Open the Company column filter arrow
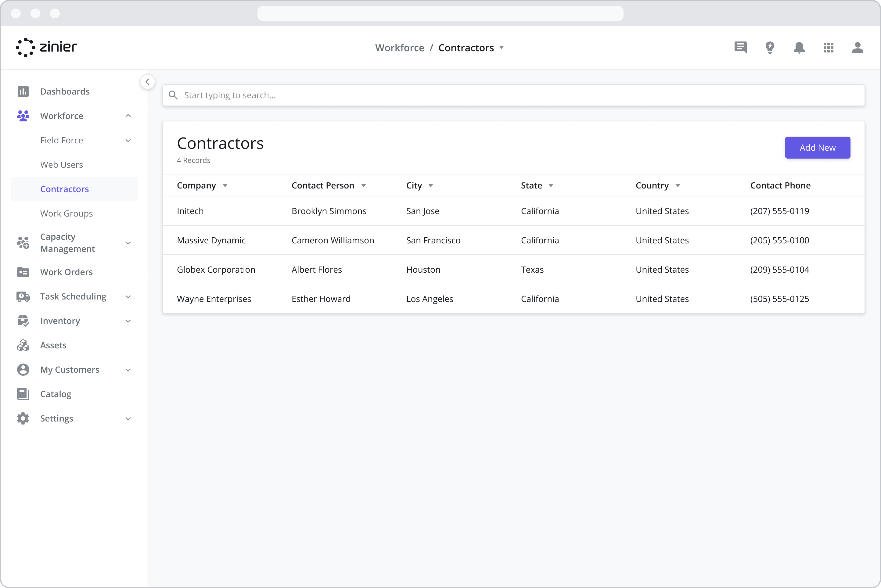881x588 pixels. click(x=225, y=186)
